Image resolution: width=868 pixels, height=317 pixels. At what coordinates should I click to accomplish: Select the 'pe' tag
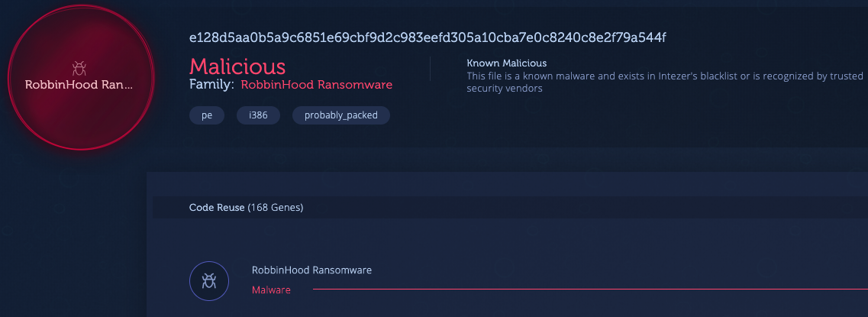click(x=207, y=115)
